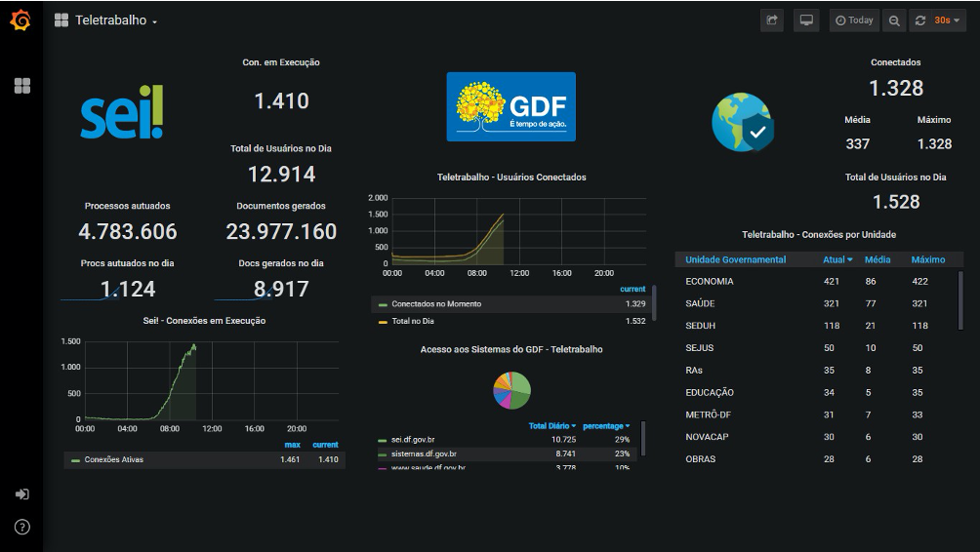This screenshot has width=980, height=552.
Task: Click the 8.917 docs today value
Action: tap(281, 289)
